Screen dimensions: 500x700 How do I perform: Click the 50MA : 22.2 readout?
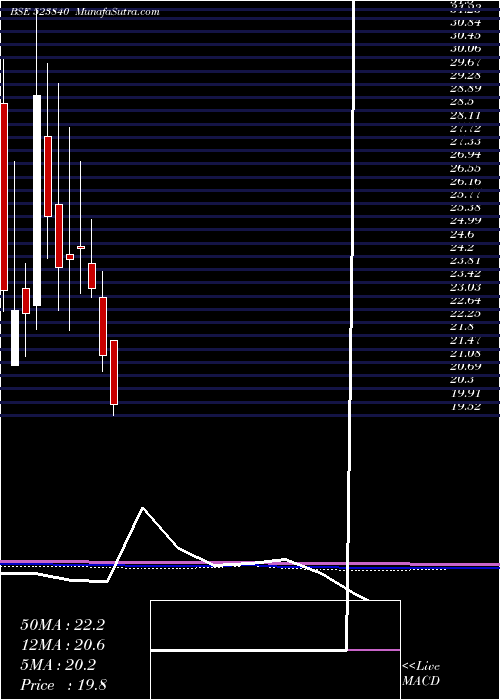pos(62,625)
